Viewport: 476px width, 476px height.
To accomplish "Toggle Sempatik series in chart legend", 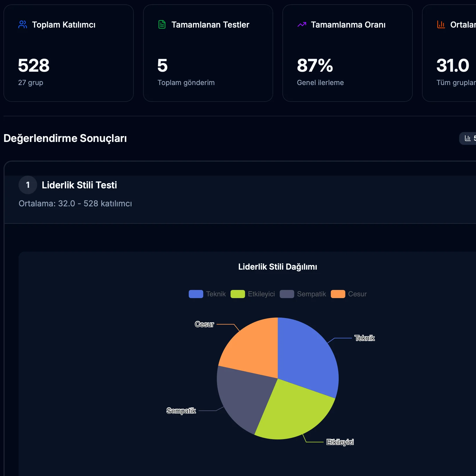I will coord(311,294).
